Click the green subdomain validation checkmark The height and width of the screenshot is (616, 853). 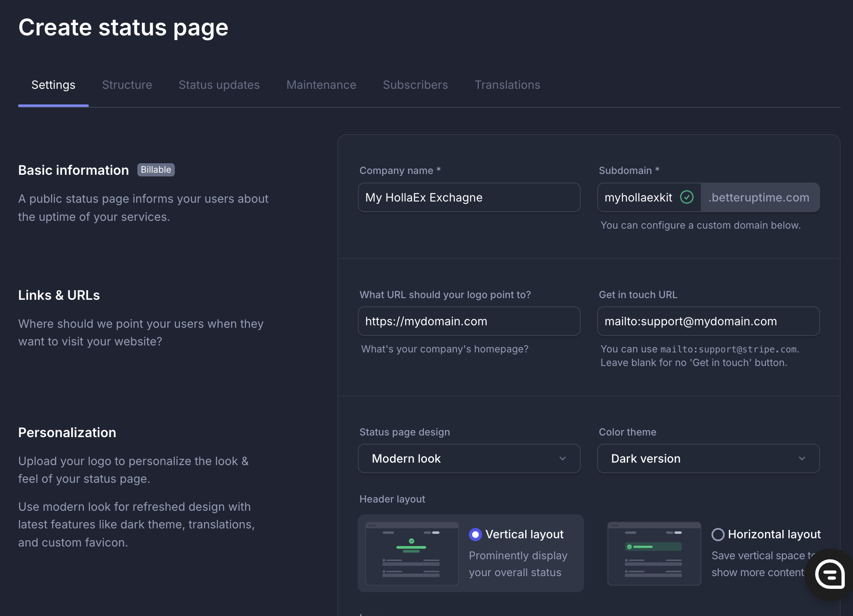[687, 197]
